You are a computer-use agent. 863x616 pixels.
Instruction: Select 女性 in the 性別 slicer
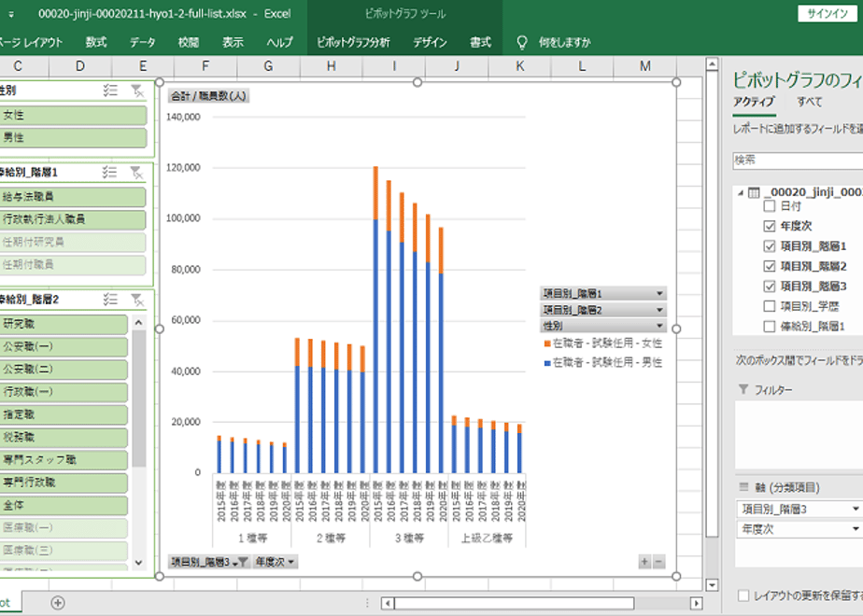(x=73, y=115)
